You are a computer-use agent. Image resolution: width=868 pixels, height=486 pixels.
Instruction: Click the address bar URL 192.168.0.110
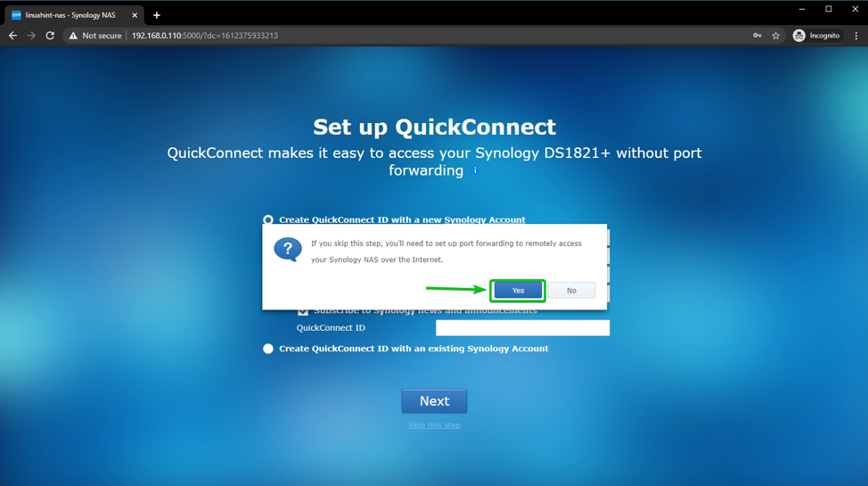[205, 36]
